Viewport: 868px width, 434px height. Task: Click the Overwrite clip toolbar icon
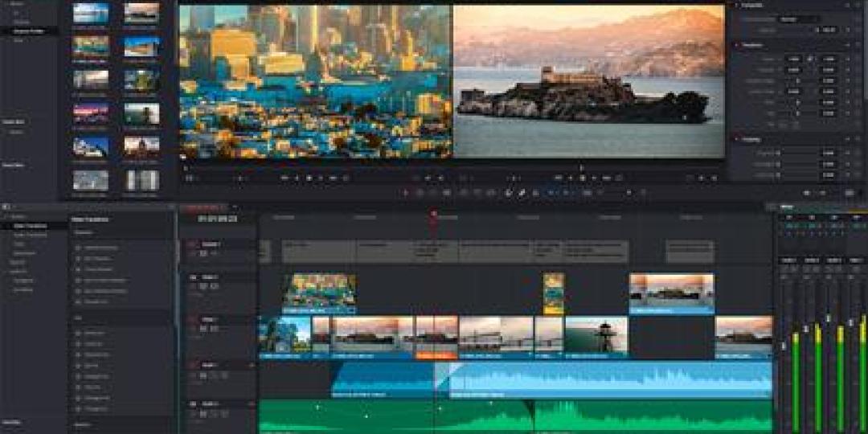[477, 193]
